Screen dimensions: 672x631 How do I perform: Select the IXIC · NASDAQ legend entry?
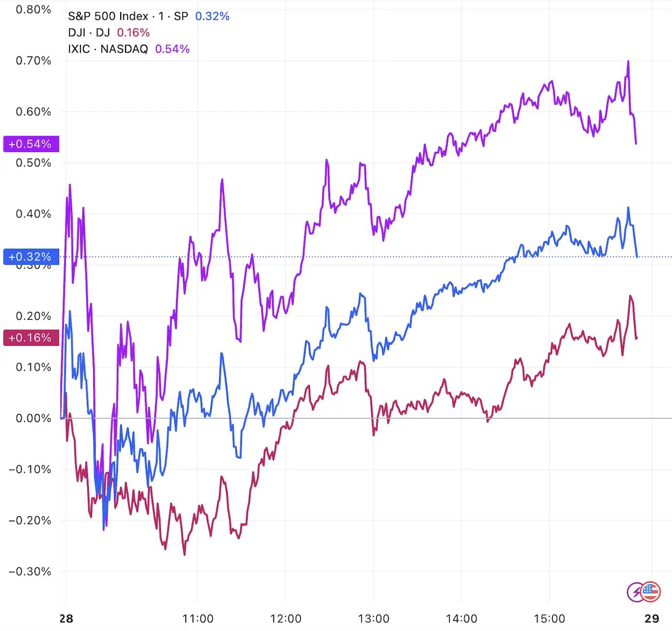pos(108,49)
